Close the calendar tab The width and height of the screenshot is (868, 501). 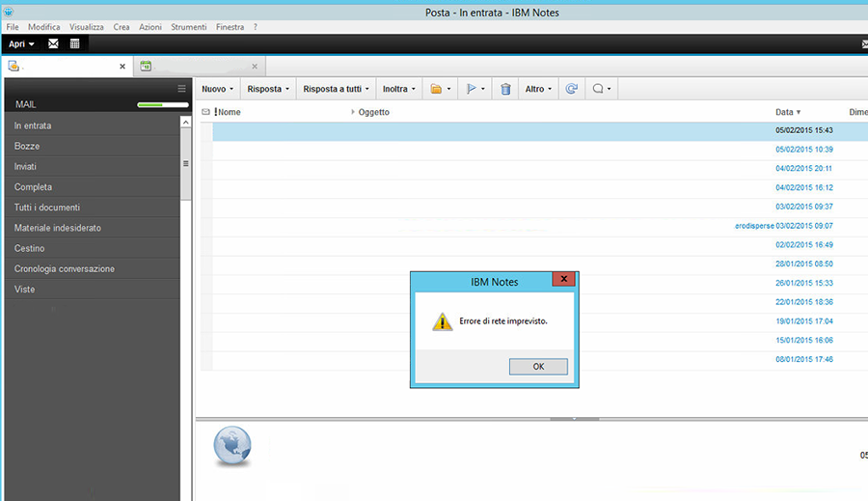[x=255, y=67]
